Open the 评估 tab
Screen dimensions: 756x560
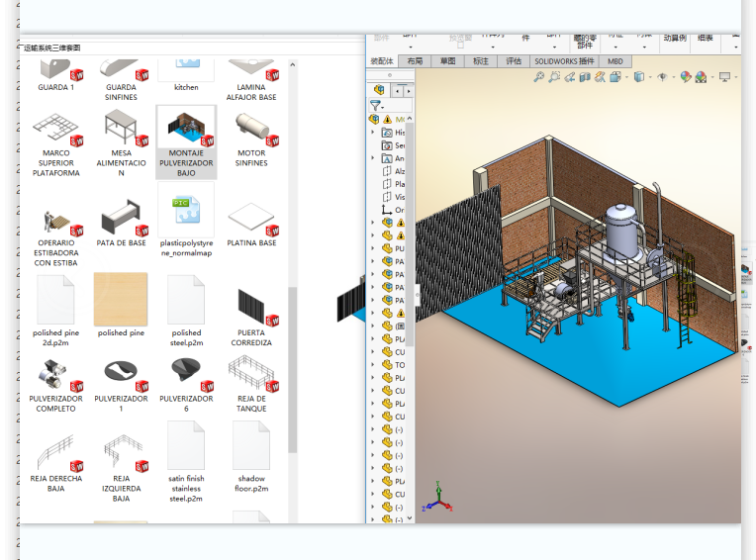coord(513,61)
